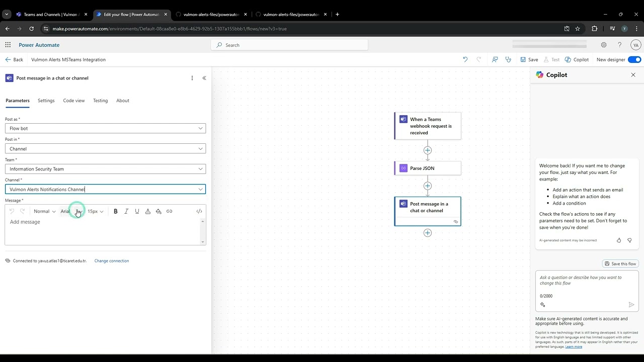The image size is (644, 362).
Task: Click the Save button in command bar
Action: click(x=529, y=59)
